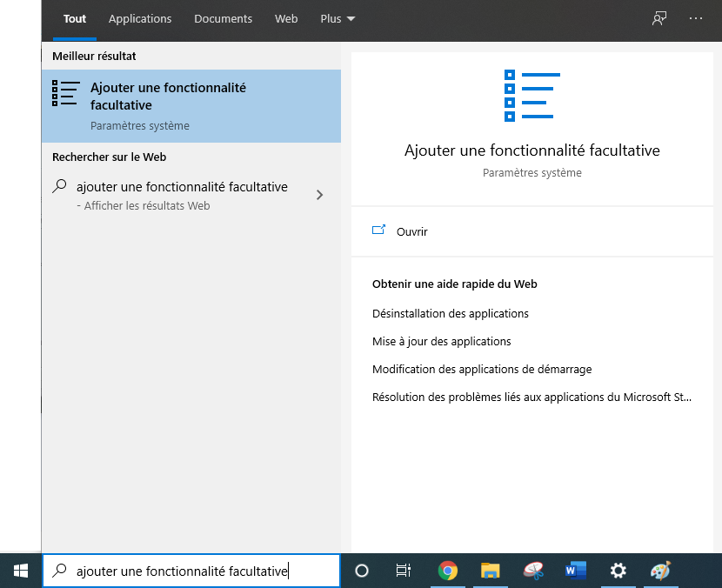Click the taskbar search input field

[x=191, y=571]
